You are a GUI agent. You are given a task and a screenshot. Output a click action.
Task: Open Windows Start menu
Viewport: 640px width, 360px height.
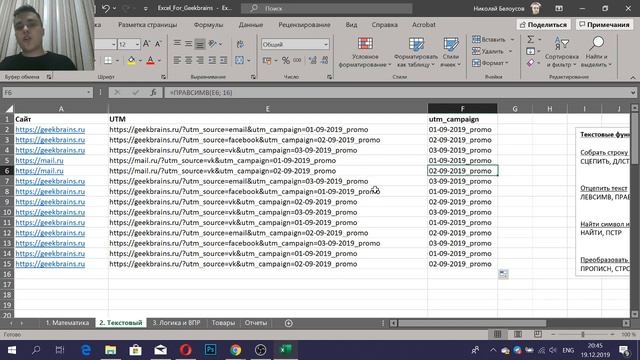(x=12, y=350)
